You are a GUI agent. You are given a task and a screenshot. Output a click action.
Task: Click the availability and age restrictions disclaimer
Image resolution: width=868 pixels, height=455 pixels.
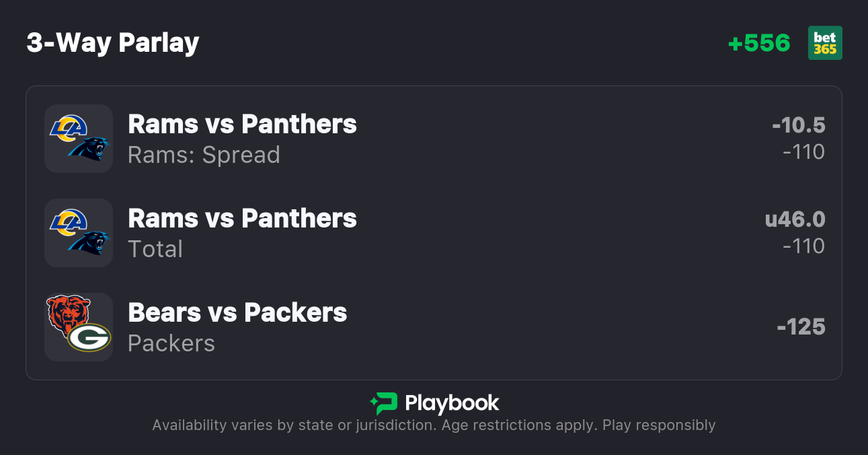(x=434, y=425)
